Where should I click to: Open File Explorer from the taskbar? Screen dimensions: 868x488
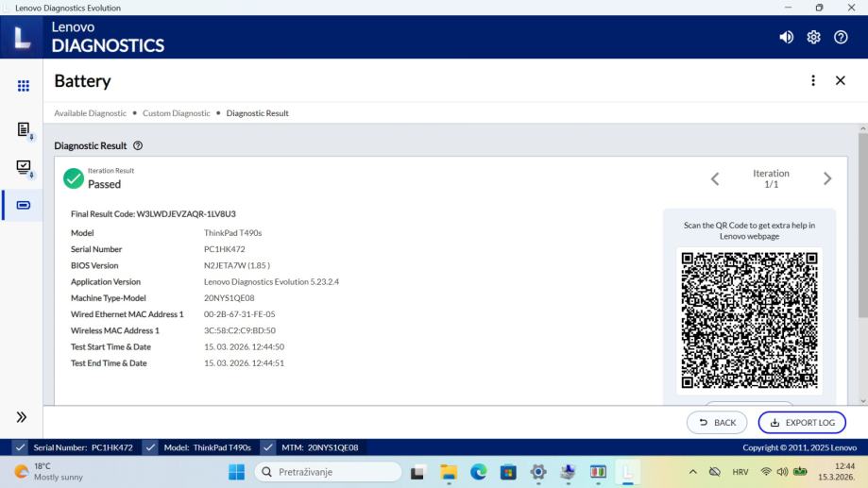(x=449, y=472)
